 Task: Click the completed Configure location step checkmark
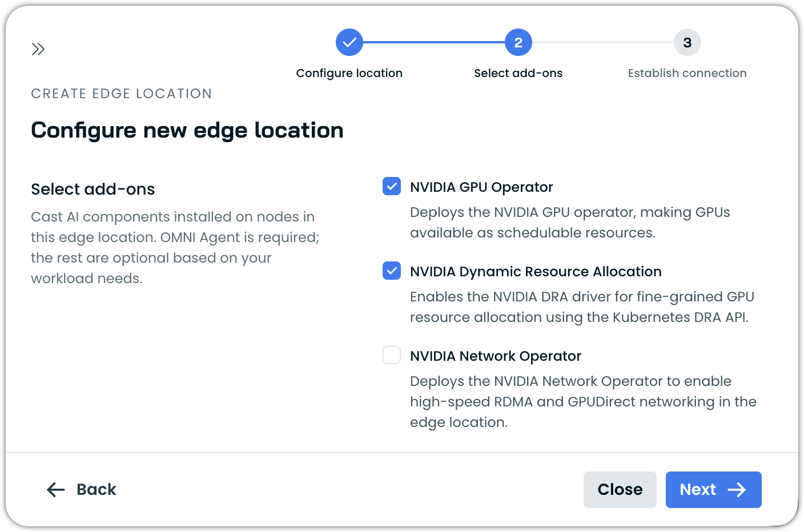point(349,42)
